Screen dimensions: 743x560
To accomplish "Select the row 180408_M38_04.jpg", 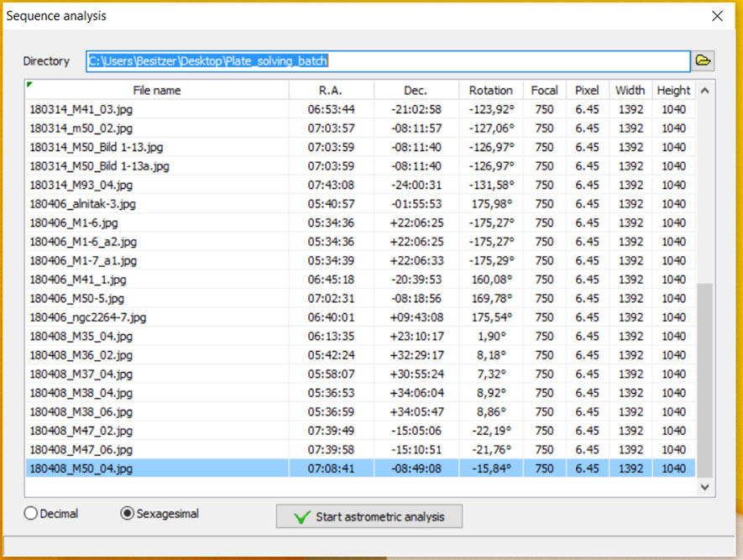I will click(360, 393).
